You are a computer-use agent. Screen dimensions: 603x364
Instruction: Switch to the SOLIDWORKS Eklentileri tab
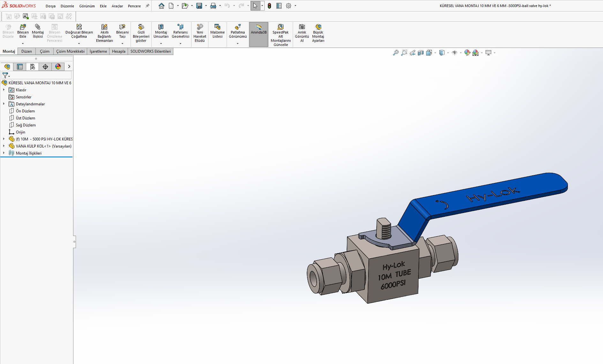(x=151, y=51)
